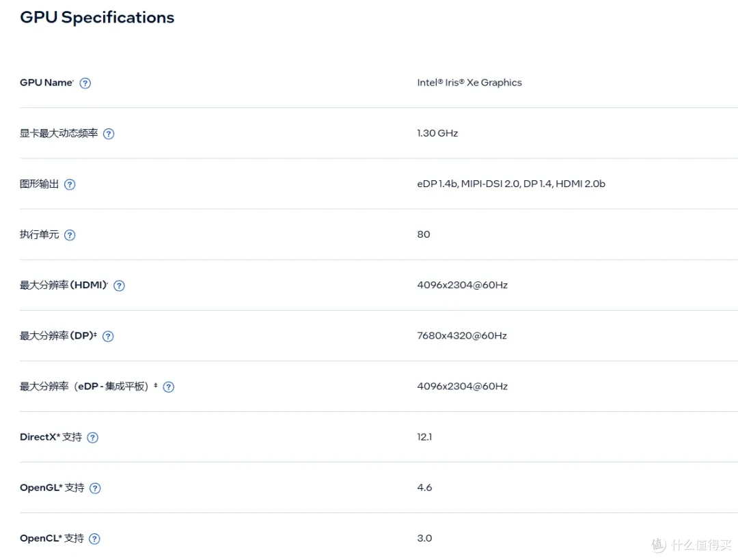Click the 执行单元 label
The height and width of the screenshot is (560, 738).
pyautogui.click(x=39, y=235)
